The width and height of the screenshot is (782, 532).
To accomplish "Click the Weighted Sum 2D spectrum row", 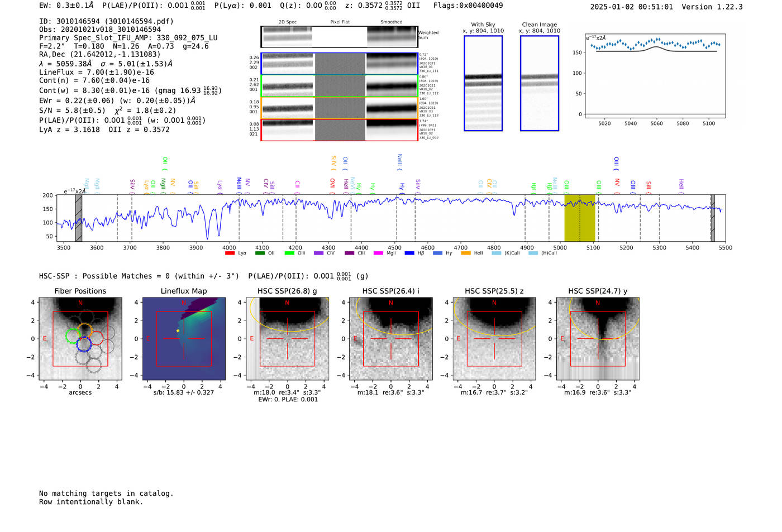I will click(x=339, y=37).
